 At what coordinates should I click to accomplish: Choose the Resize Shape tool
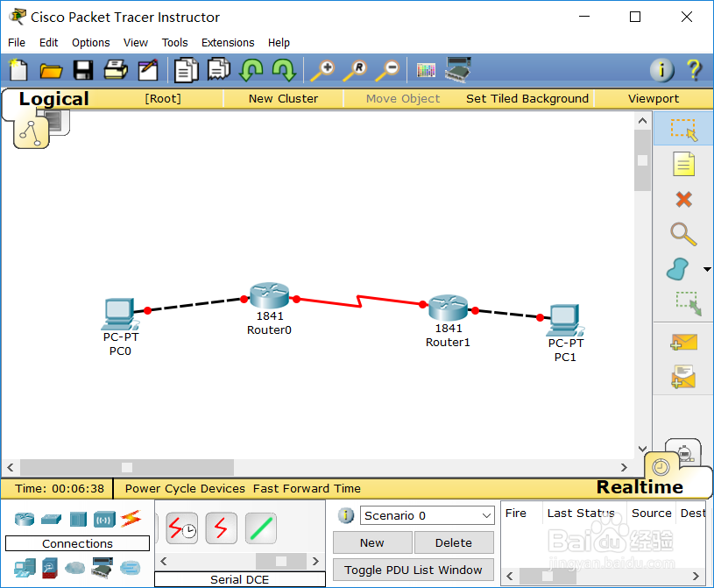[688, 304]
